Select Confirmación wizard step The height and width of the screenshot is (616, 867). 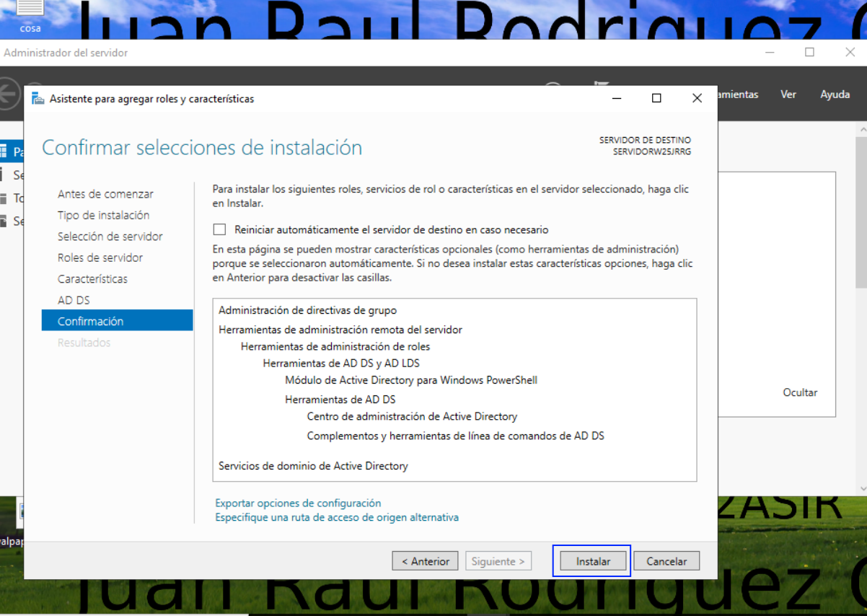point(117,321)
